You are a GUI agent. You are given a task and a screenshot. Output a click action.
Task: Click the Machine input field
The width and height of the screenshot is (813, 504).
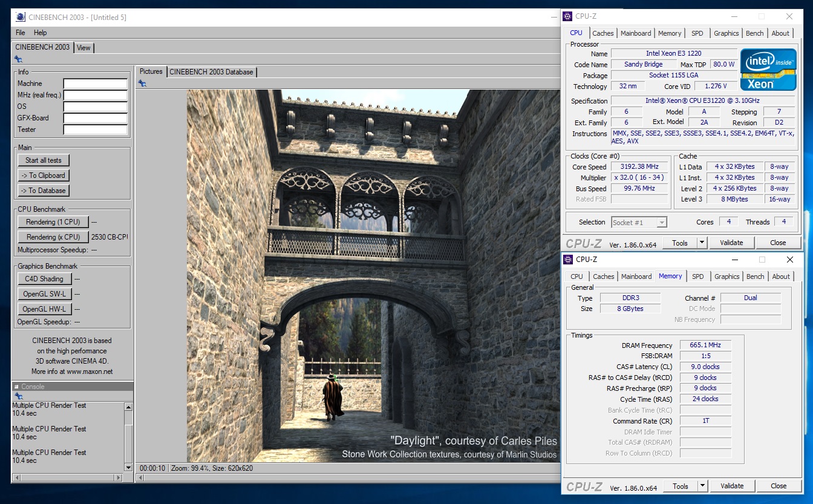coord(96,83)
